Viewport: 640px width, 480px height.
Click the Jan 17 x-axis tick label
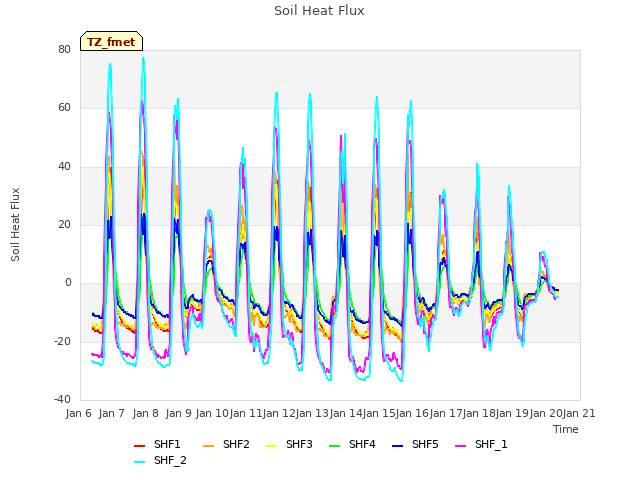[x=446, y=413]
